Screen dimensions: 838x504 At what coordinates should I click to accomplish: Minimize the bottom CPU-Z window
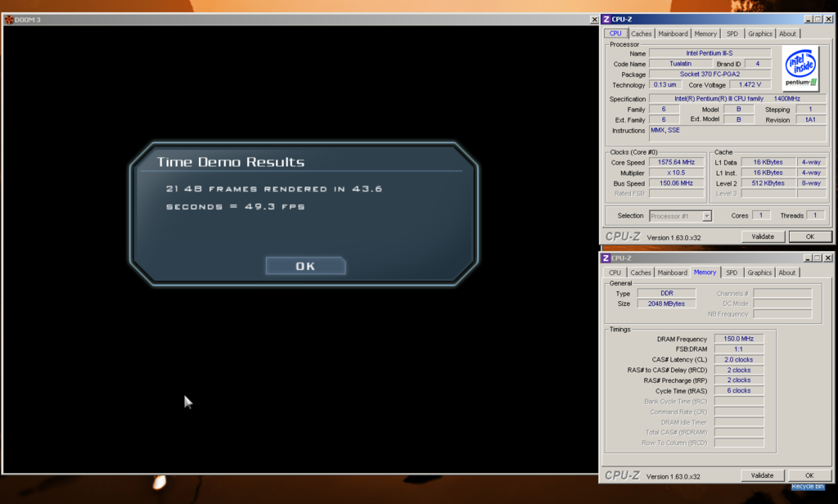pos(808,259)
